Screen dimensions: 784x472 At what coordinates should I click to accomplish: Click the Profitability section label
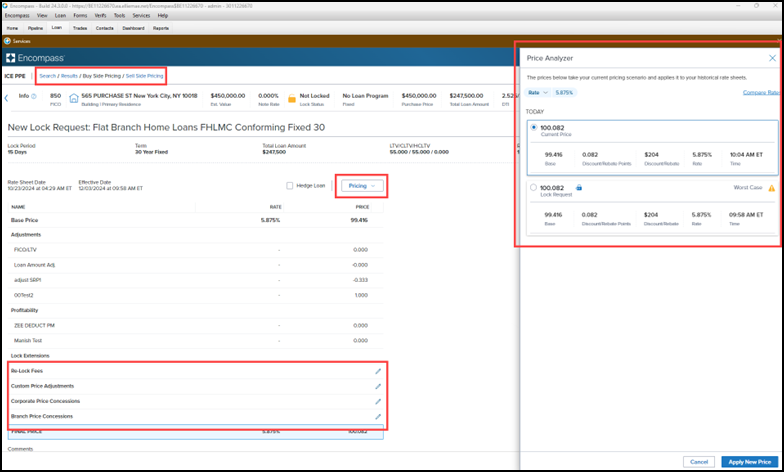click(24, 310)
